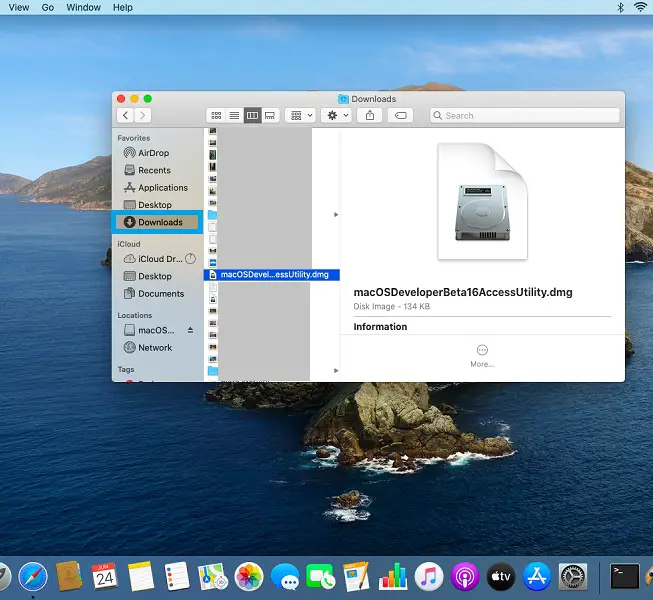Open Music from the Dock

tap(429, 577)
